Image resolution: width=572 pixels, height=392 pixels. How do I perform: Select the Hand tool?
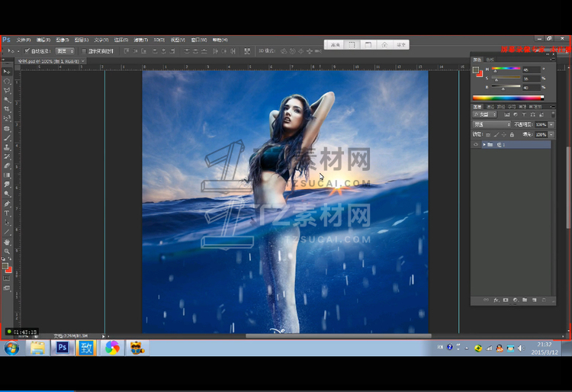7,242
